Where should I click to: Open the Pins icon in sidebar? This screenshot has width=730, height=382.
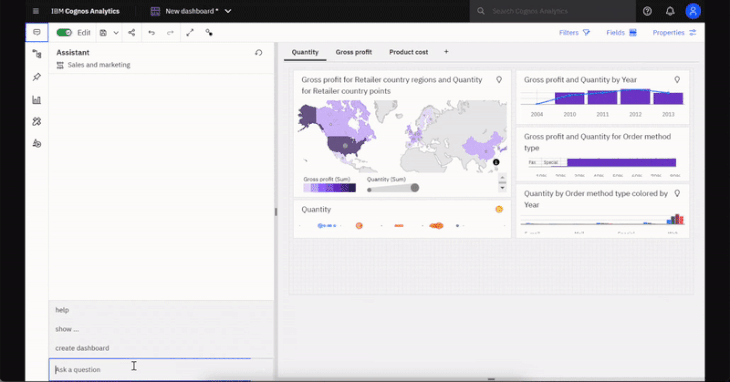[x=37, y=77]
